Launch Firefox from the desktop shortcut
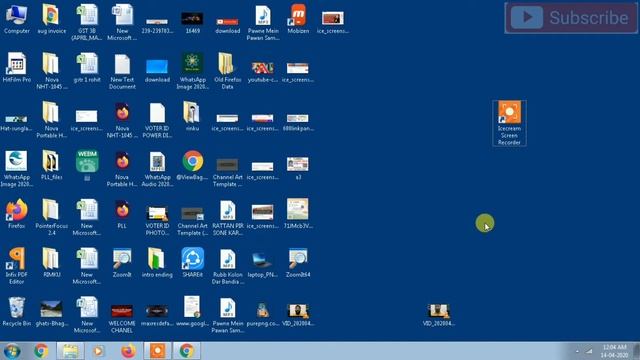640x360 pixels. pyautogui.click(x=16, y=214)
